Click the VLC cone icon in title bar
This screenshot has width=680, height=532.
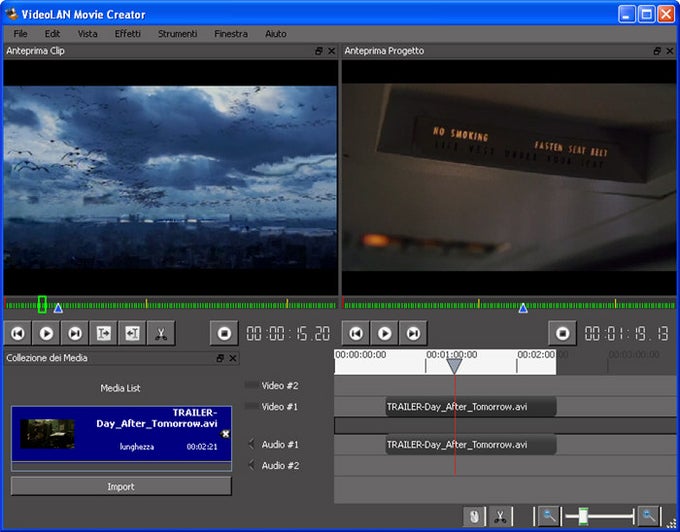[11, 14]
